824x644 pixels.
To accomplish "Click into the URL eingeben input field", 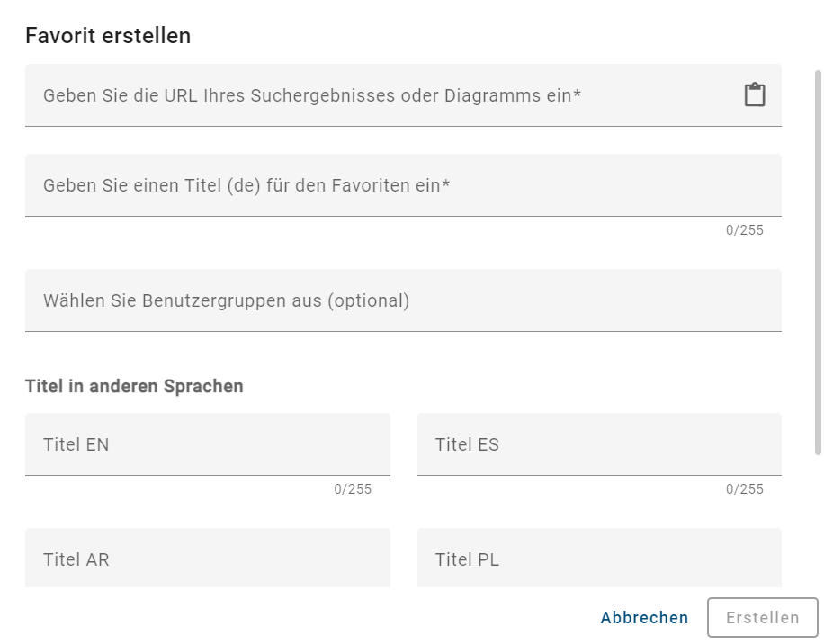I will 360,94.
